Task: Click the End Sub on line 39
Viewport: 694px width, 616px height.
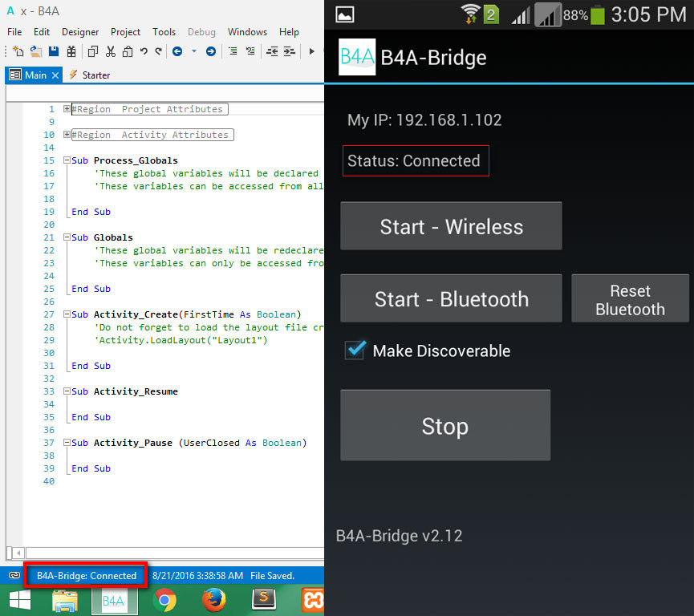Action: pos(91,468)
